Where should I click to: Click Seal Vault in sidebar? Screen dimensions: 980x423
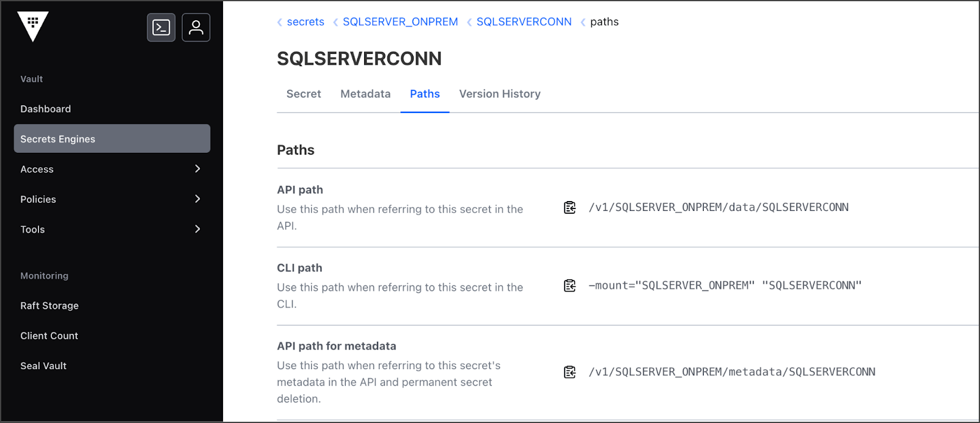(43, 366)
